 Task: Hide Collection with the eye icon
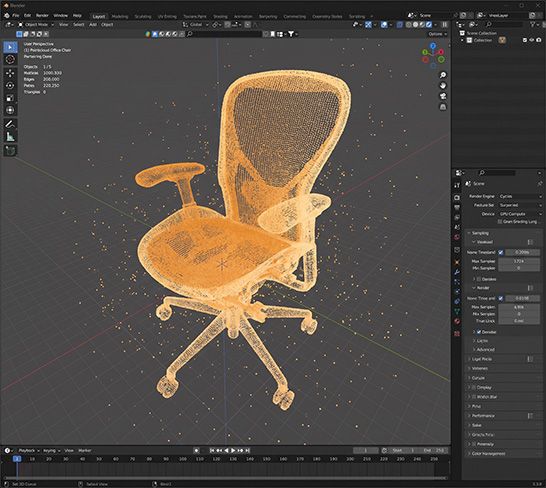pos(532,40)
